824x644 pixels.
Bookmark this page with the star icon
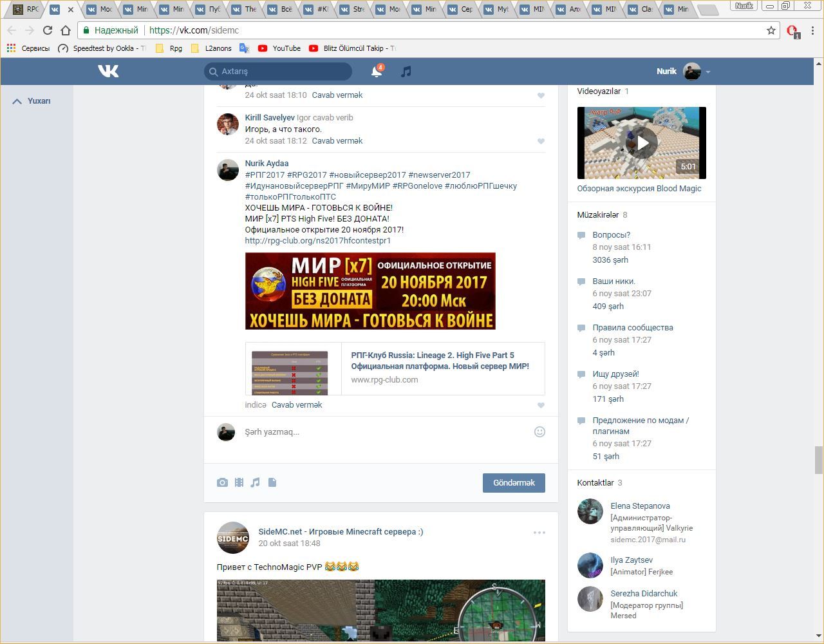click(771, 30)
